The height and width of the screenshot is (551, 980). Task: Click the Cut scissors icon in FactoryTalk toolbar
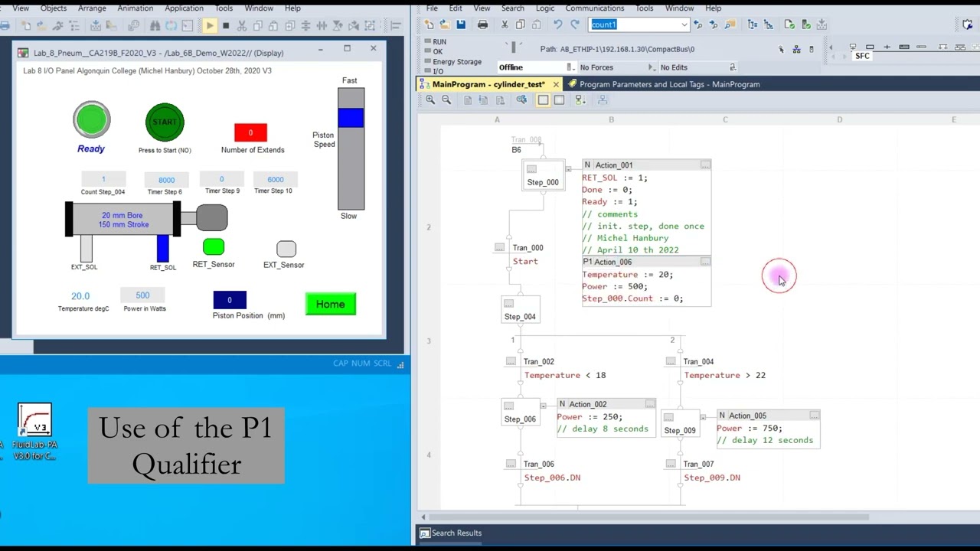coord(242,25)
